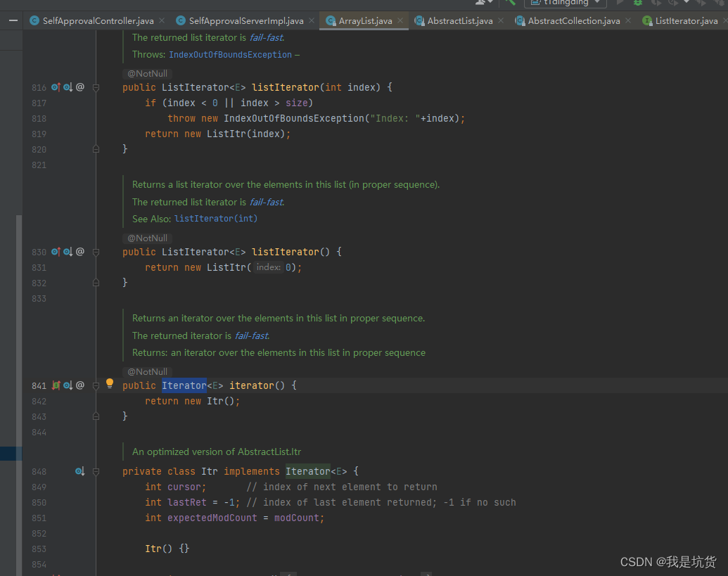Viewport: 728px width, 576px height.
Task: Collapse listIterator() method fold at line 830
Action: click(96, 252)
